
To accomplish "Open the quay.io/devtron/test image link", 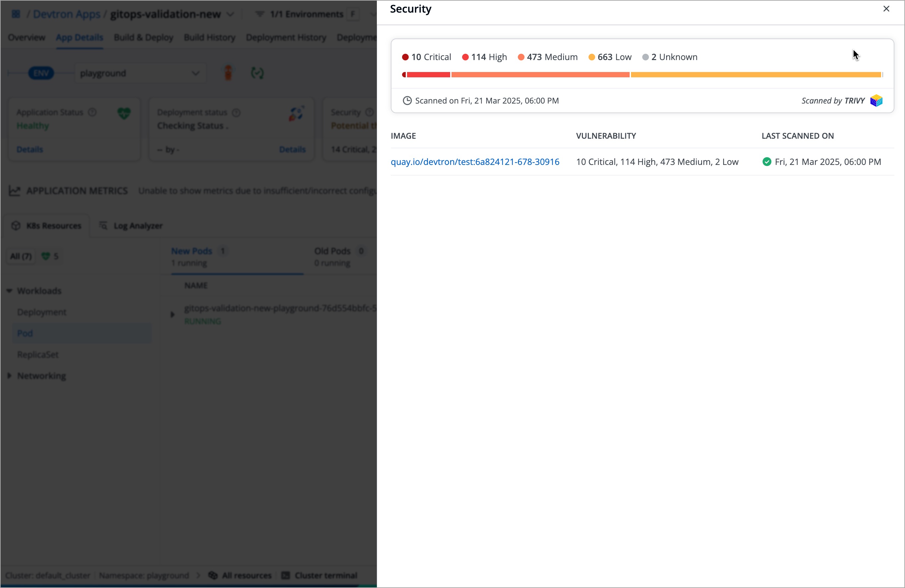I will (x=475, y=162).
